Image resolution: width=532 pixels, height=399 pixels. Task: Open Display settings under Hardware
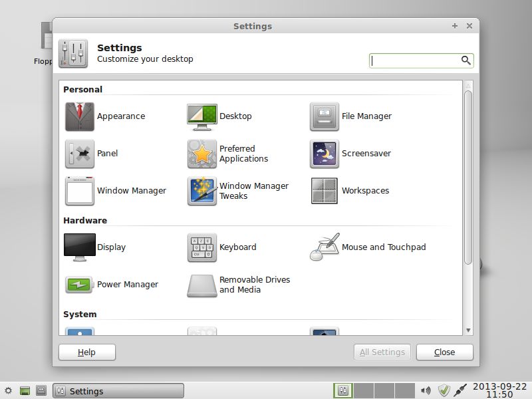[78, 246]
